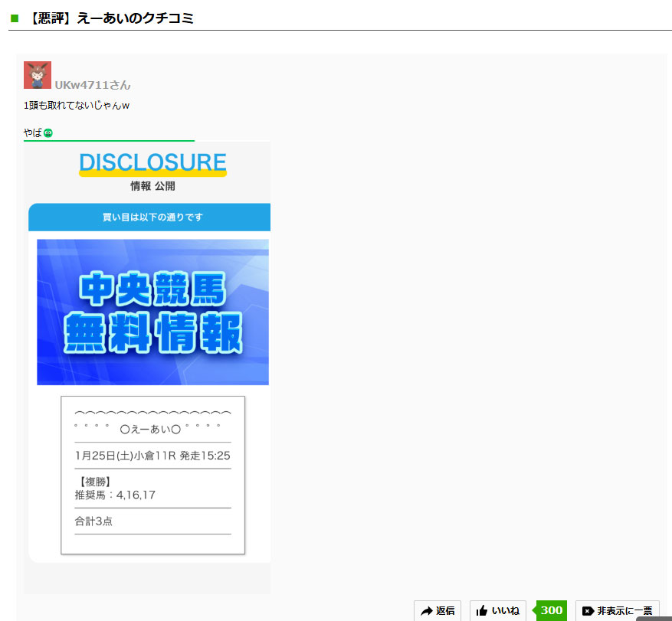Click the DISCLOSURE title in the screenshot
This screenshot has width=672, height=621.
click(152, 162)
